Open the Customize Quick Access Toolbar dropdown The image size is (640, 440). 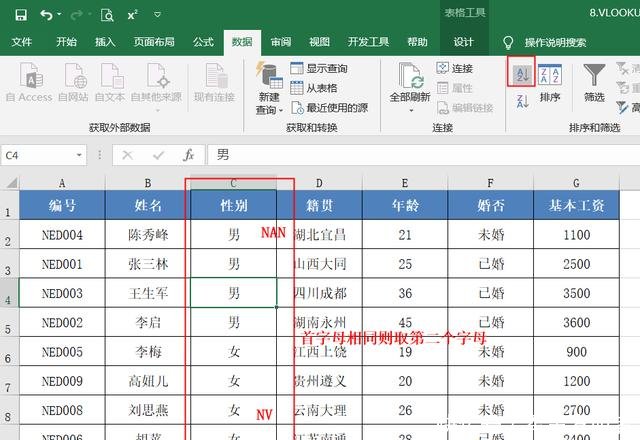[x=158, y=15]
